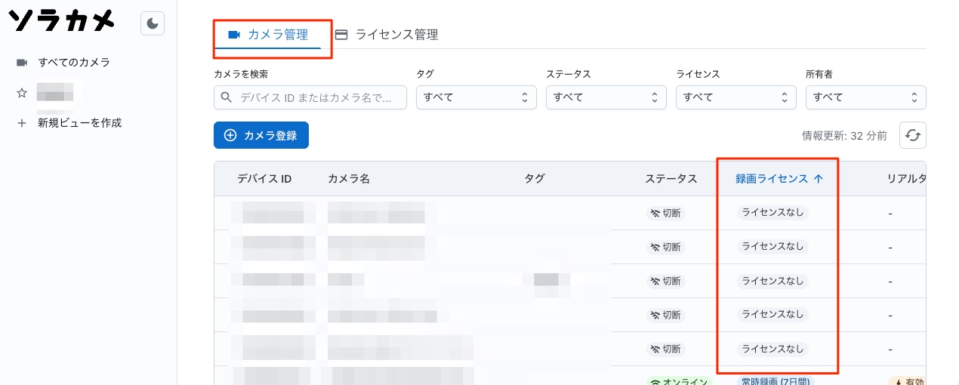Choose 新規ビューを作成 in the sidebar
Screen dimensions: 959x385
click(x=80, y=123)
